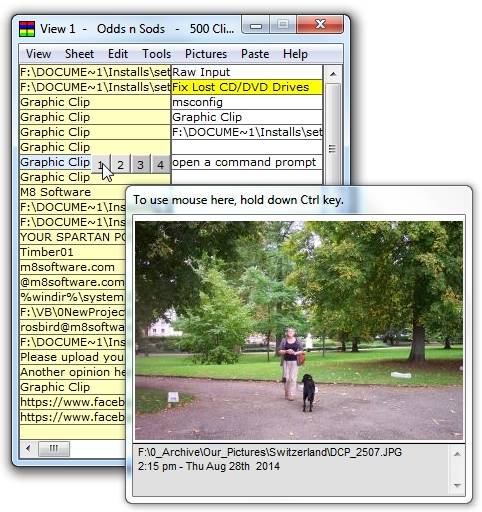Open the Pictures menu
The height and width of the screenshot is (512, 482).
tap(206, 54)
